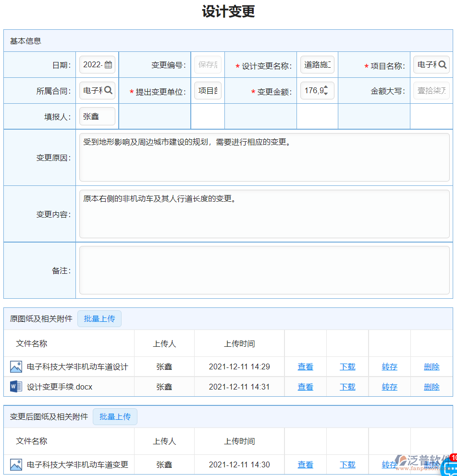
Task: Download 电子科技大学非机动车道设计 via 下载 link
Action: (347, 366)
